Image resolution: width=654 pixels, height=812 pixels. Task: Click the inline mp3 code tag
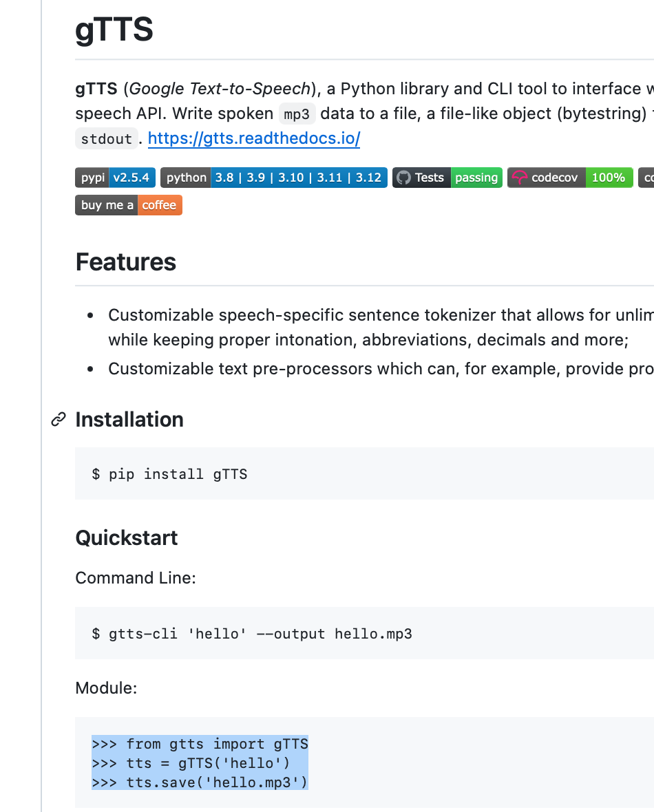(x=297, y=114)
